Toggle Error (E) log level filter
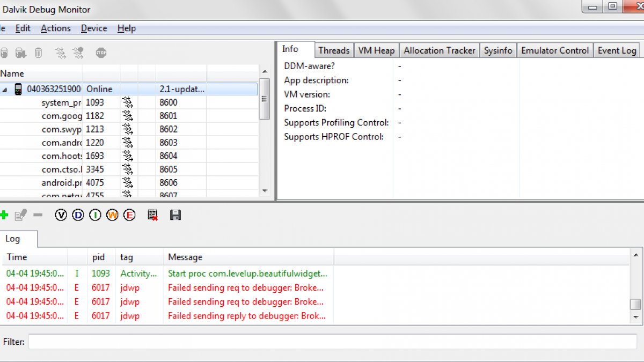Viewport: 644px width, 362px height. (129, 215)
